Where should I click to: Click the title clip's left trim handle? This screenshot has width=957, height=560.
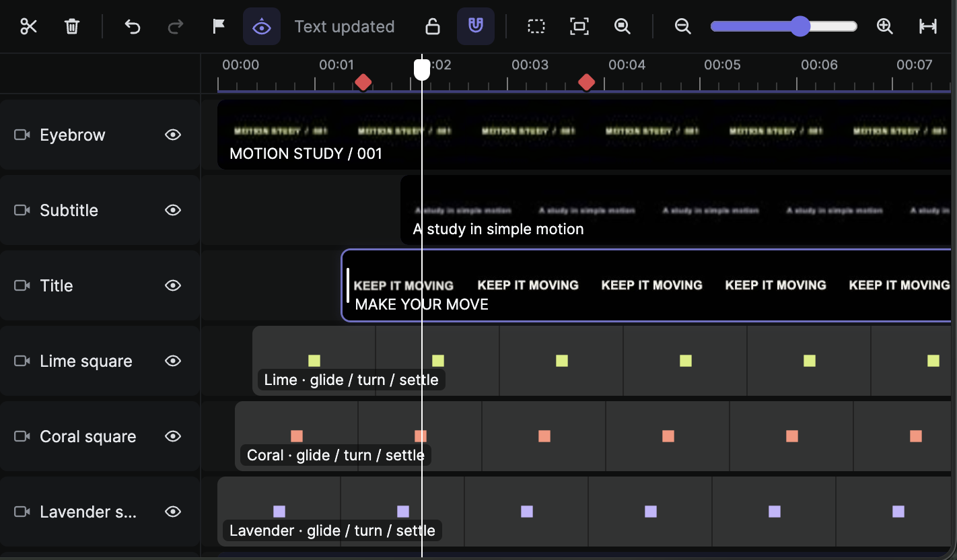coord(348,285)
